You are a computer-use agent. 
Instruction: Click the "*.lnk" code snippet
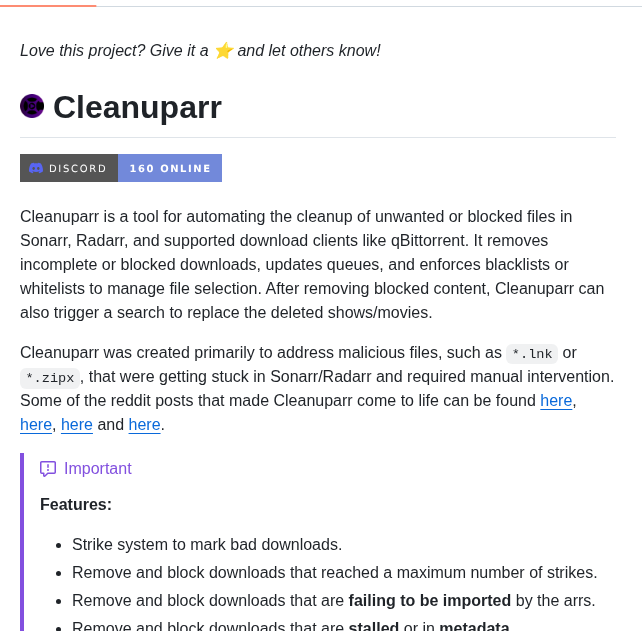532,354
